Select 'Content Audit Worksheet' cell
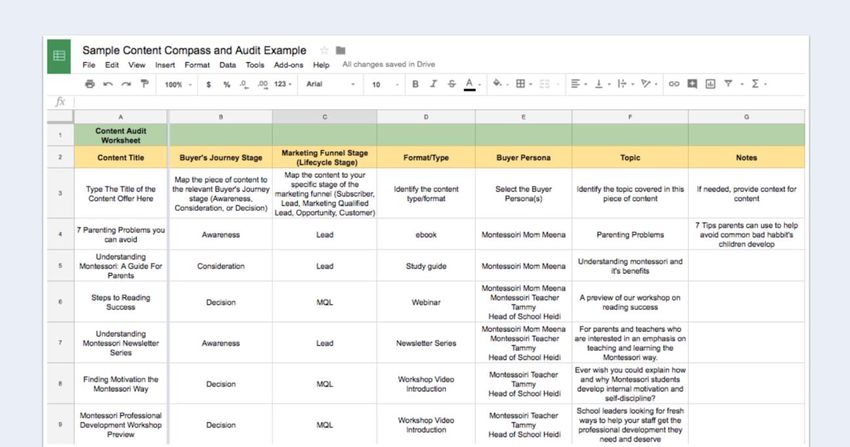 tap(120, 135)
